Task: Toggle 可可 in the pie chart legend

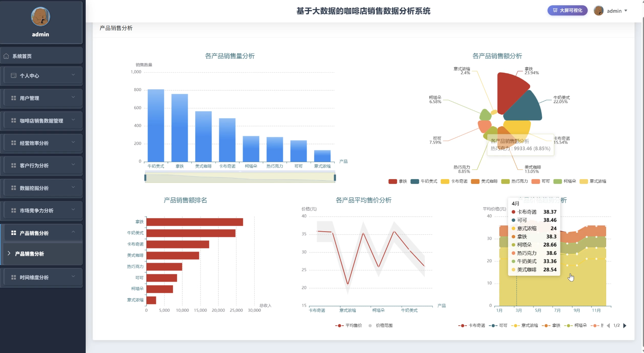Action: tap(541, 181)
